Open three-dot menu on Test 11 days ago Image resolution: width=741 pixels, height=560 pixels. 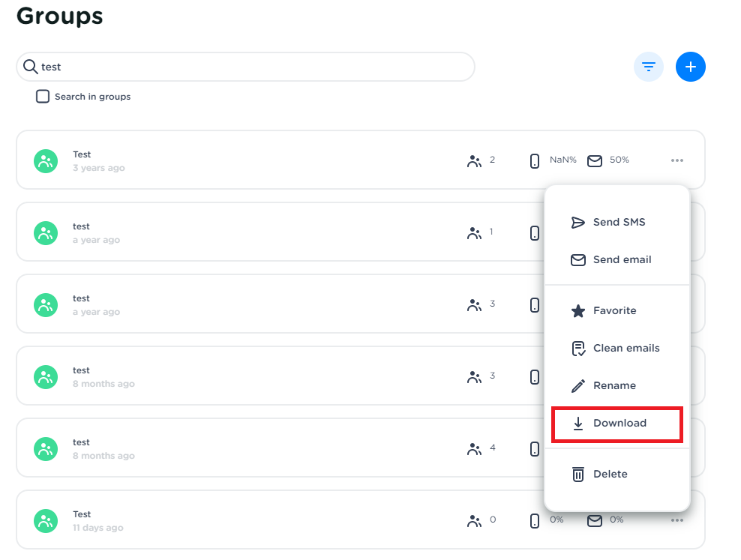(677, 520)
